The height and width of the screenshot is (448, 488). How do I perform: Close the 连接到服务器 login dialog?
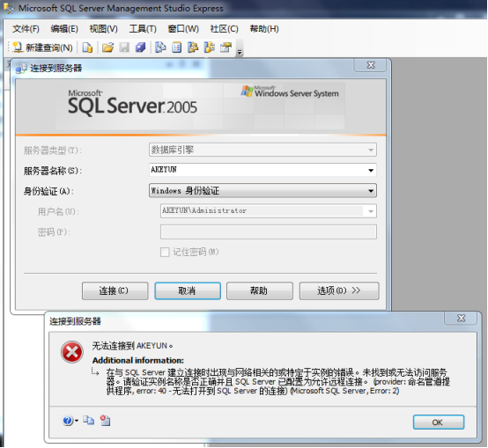point(371,65)
